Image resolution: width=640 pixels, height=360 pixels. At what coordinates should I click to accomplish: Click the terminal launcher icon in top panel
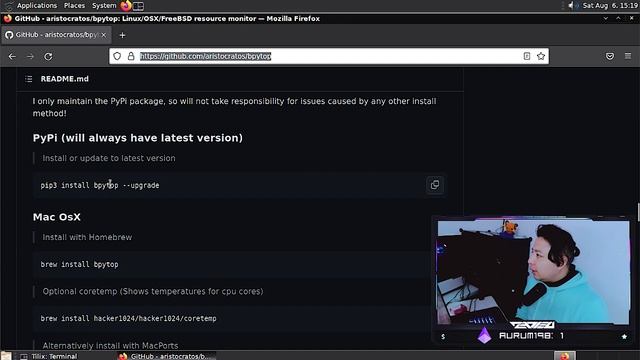point(138,6)
